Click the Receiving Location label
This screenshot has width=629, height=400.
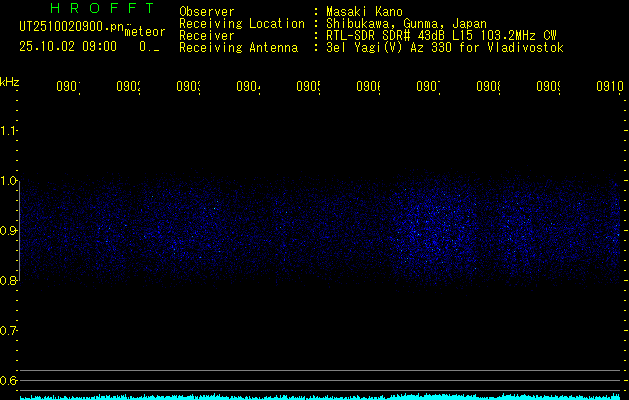tap(242, 24)
